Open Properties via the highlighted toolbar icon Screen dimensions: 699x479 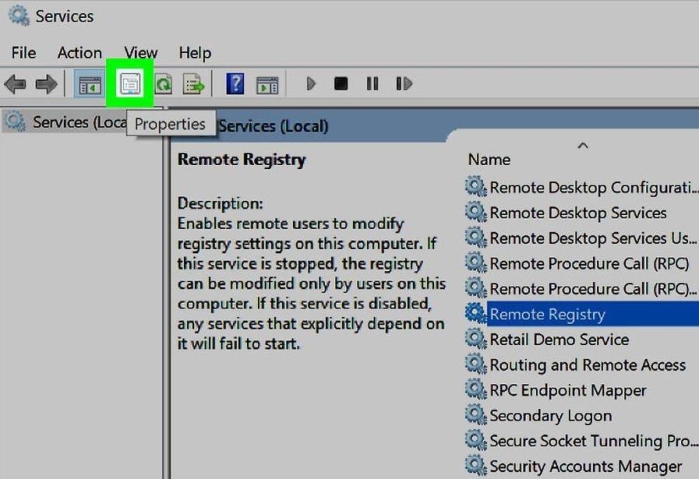130,83
